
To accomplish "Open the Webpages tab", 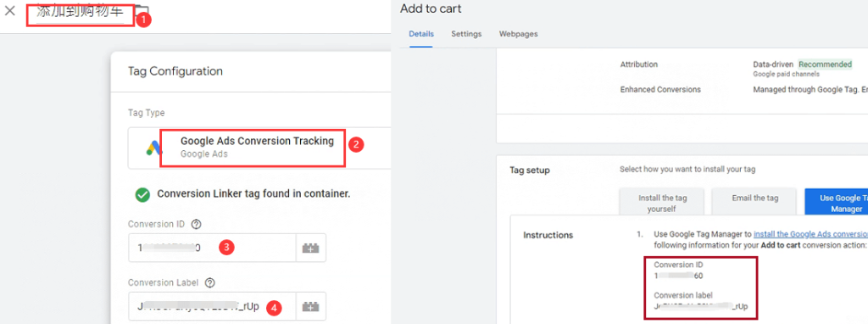I will click(x=518, y=34).
